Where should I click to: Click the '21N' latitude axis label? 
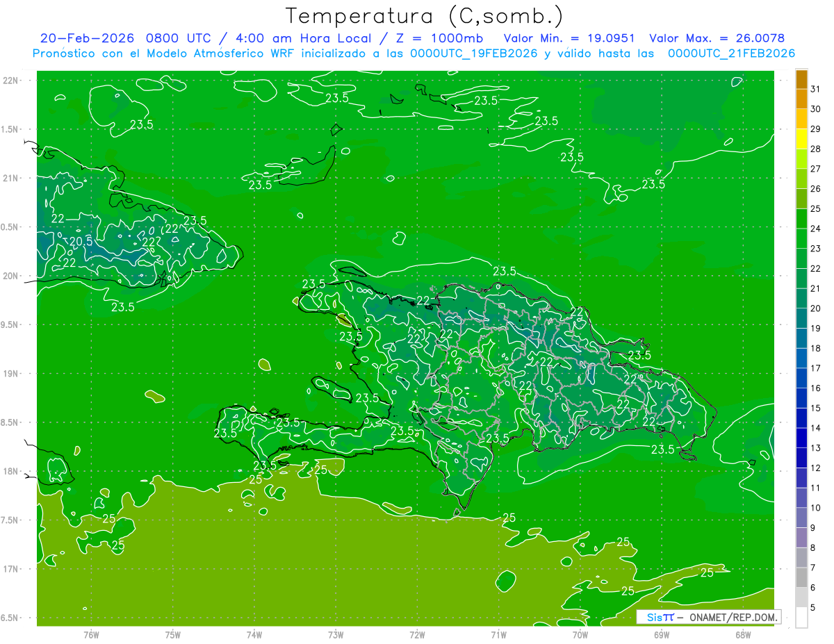(11, 178)
